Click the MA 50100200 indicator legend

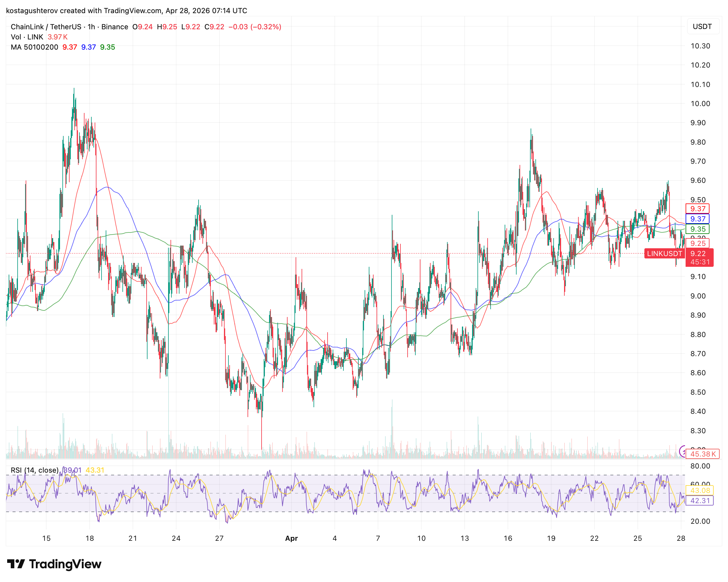tap(34, 47)
